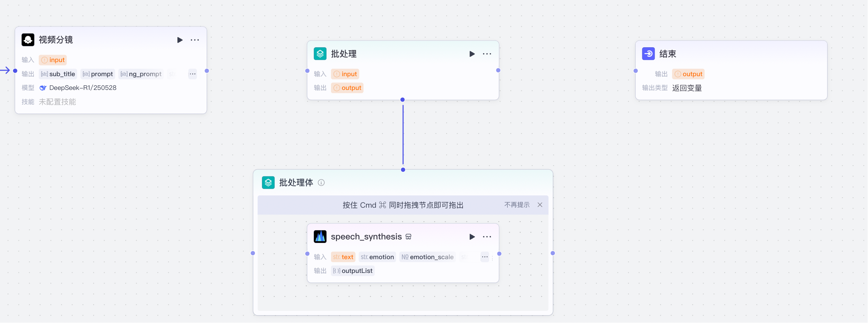Close the Cmd drag hint banner

540,205
